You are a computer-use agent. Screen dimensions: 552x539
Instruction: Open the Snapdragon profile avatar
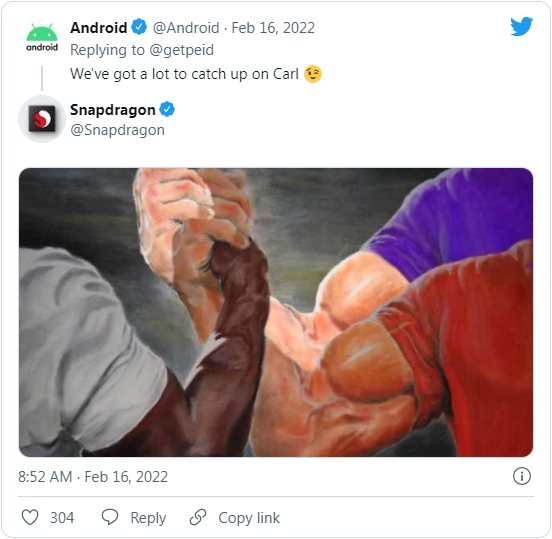42,119
